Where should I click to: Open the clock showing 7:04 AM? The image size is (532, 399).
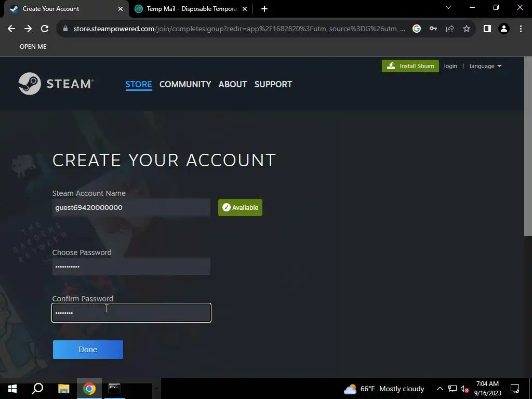487,389
